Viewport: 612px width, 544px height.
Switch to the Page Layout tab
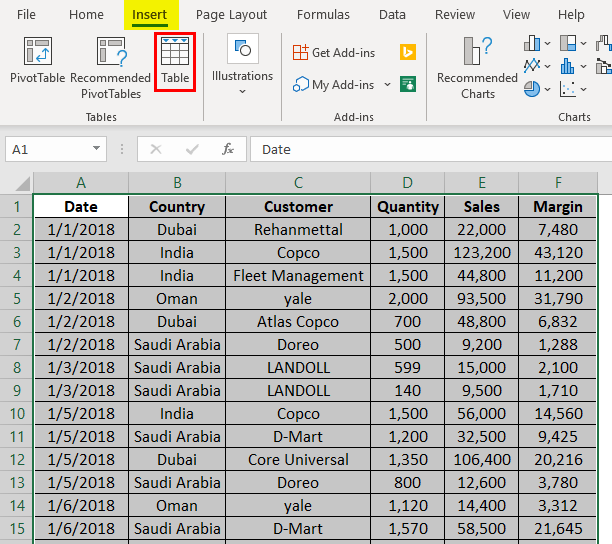point(231,15)
